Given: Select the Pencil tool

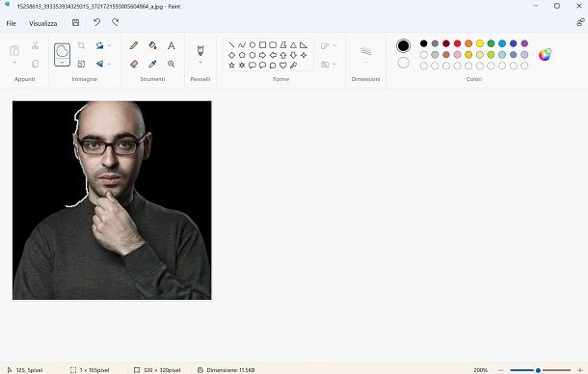Looking at the screenshot, I should [134, 45].
